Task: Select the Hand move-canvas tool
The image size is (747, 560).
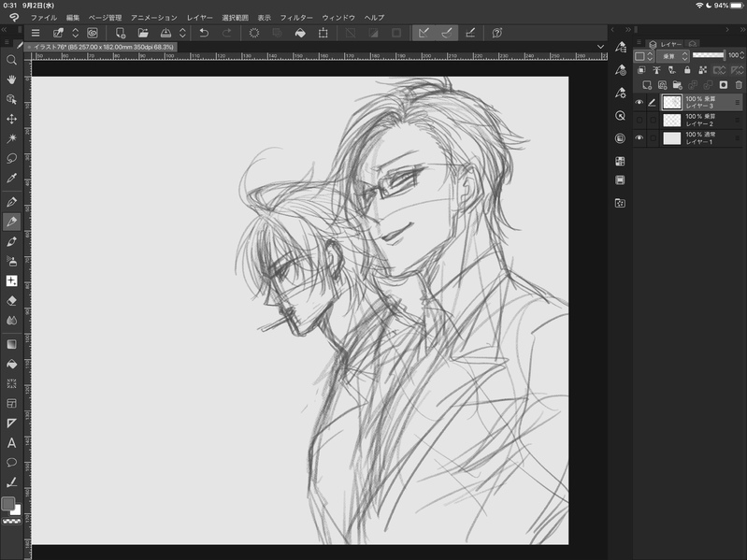Action: coord(11,79)
